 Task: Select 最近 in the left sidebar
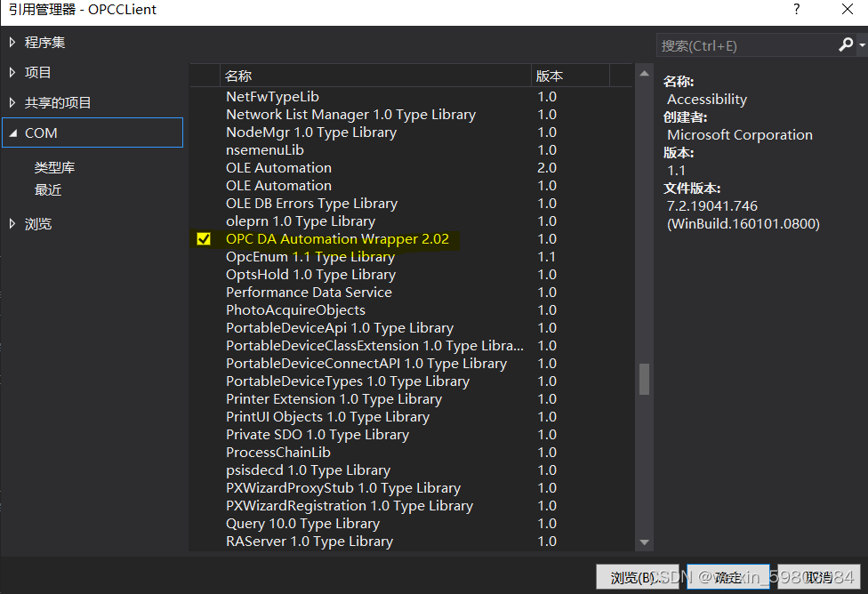(x=48, y=189)
